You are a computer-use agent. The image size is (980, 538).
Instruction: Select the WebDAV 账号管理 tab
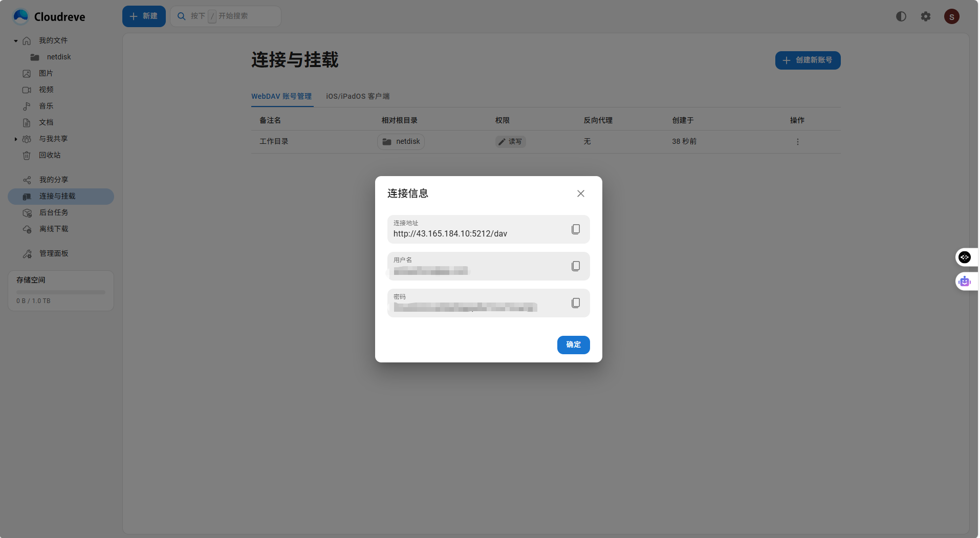[281, 96]
